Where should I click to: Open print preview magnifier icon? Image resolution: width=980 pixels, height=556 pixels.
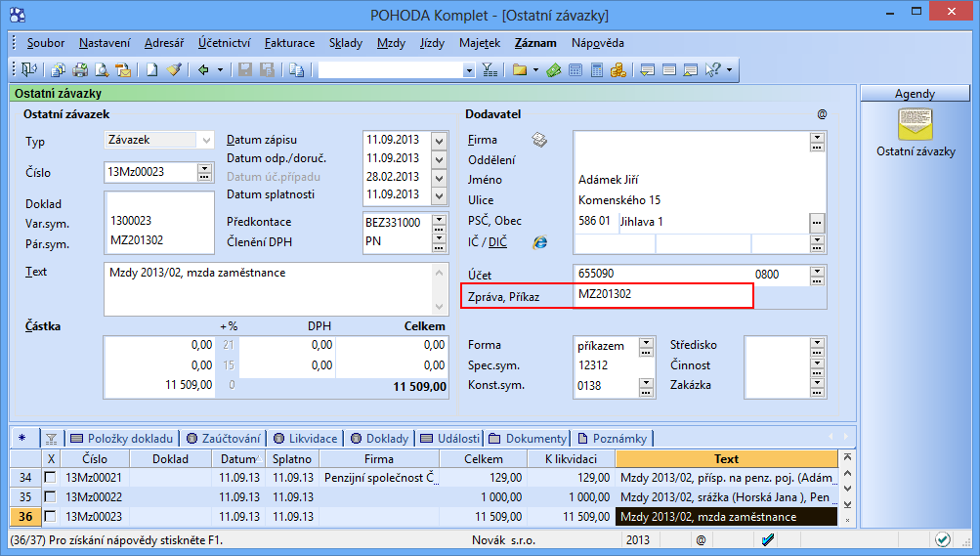click(x=102, y=70)
